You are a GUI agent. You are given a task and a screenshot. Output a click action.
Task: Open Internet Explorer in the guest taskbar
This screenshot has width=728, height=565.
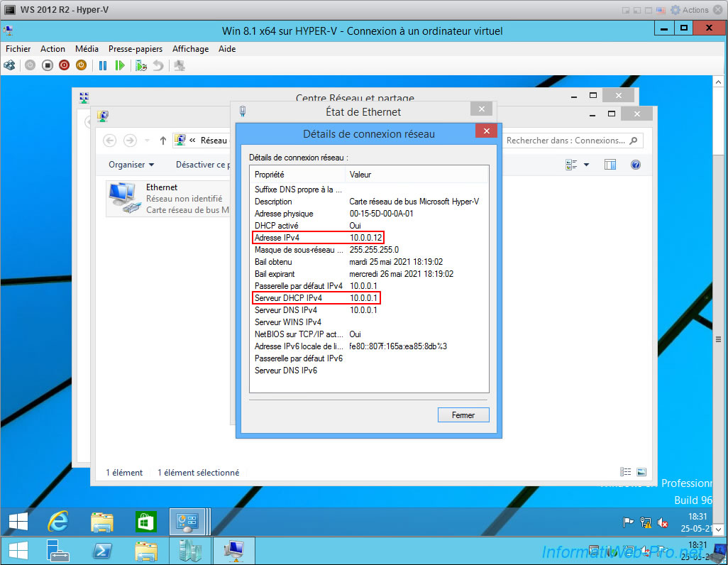tap(57, 522)
